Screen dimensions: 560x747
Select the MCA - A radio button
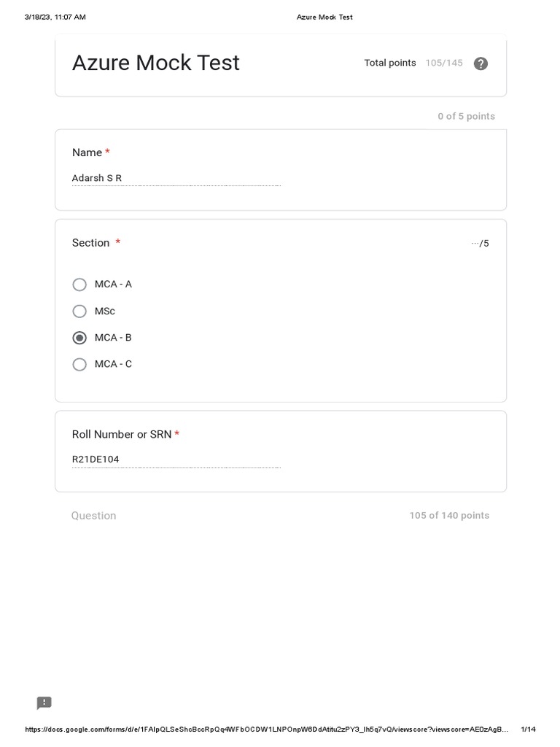click(79, 285)
